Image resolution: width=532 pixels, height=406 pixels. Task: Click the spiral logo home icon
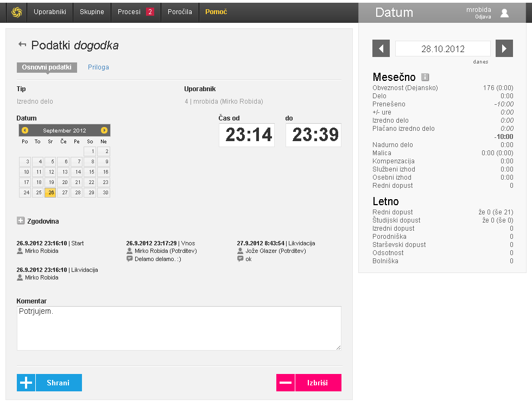(x=17, y=12)
